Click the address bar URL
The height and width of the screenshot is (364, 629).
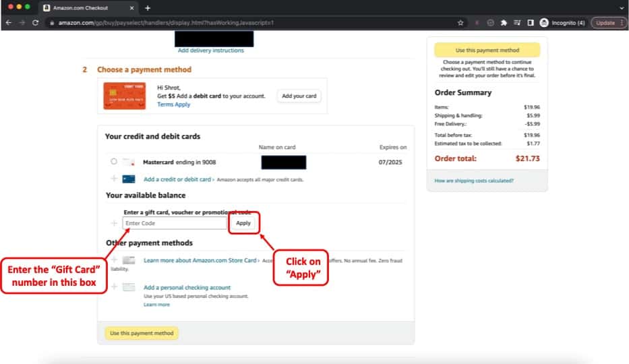click(166, 23)
